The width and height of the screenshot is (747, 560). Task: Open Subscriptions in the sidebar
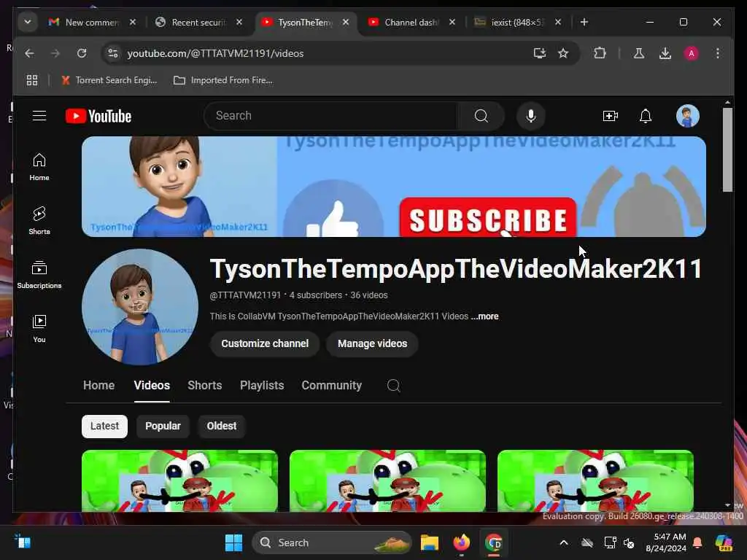[x=39, y=275]
